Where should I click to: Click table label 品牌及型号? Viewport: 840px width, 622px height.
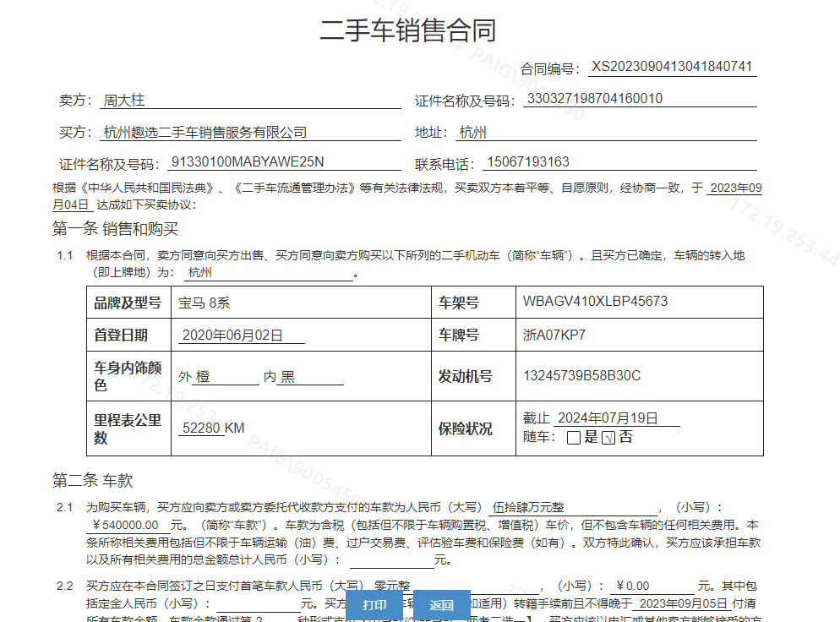pos(128,303)
